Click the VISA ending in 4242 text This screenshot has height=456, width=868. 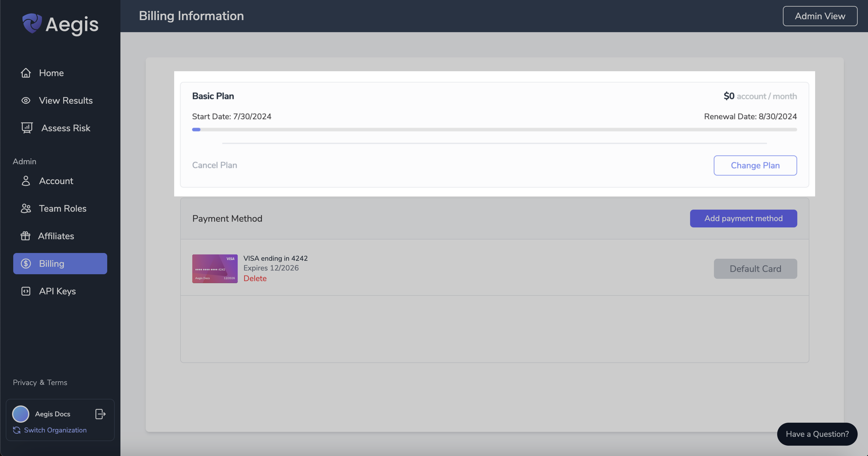tap(276, 258)
